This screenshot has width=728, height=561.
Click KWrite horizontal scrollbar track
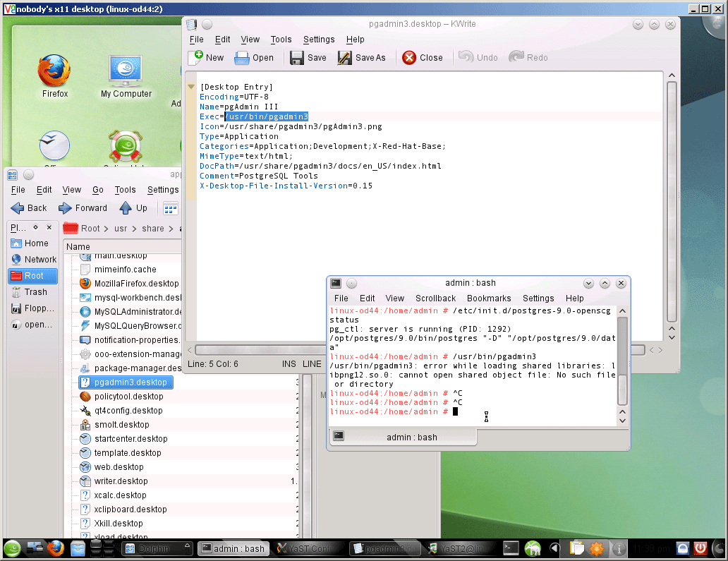pyautogui.click(x=260, y=350)
